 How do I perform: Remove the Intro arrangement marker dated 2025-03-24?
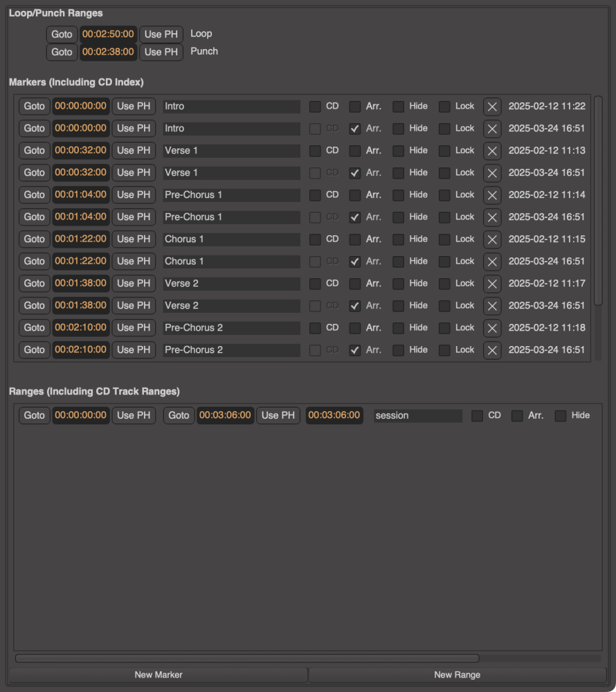coord(492,129)
